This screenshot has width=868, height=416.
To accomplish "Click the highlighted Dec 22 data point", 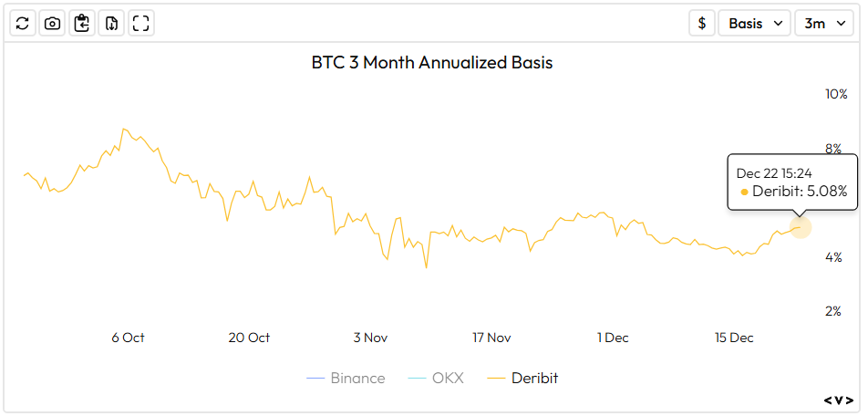I will pos(801,227).
